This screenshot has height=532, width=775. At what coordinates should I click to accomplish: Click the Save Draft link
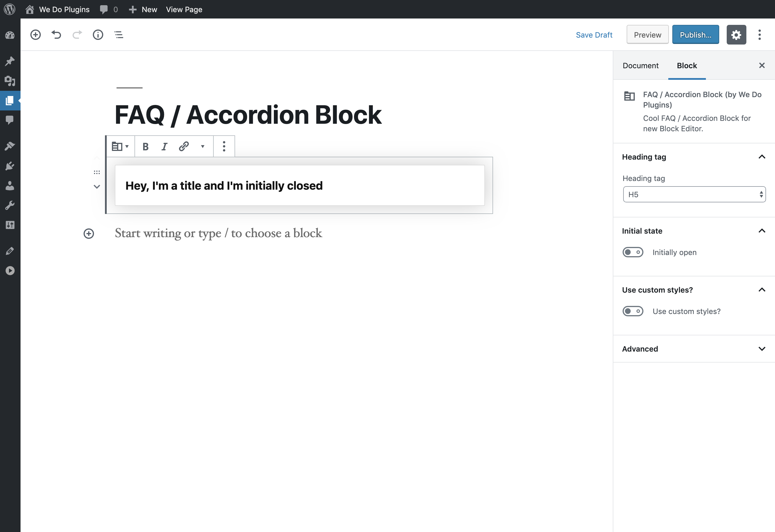(594, 35)
